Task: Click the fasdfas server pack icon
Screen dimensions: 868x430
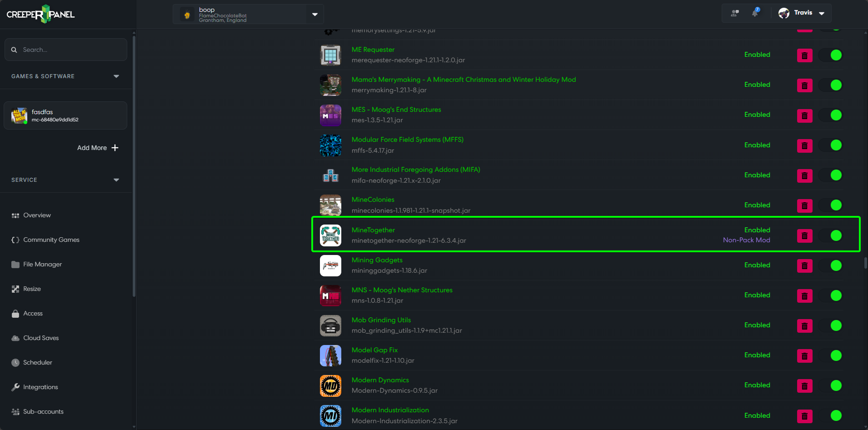Action: tap(19, 115)
